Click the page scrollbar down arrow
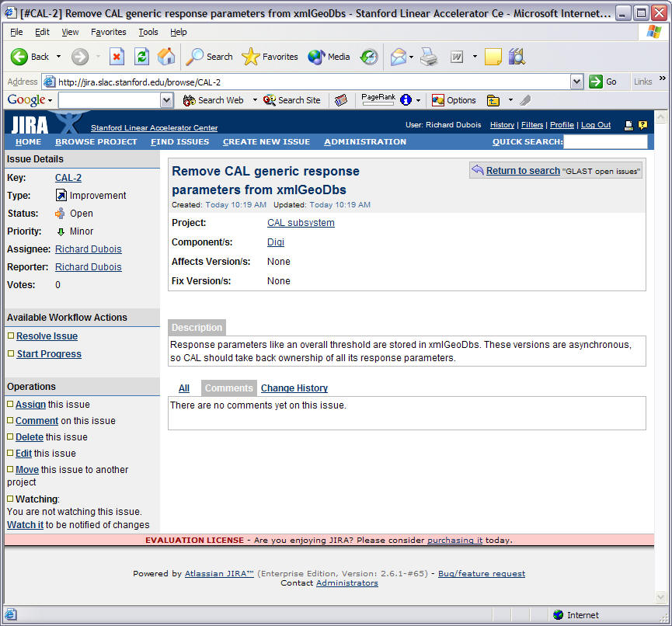672x626 pixels. point(661,596)
